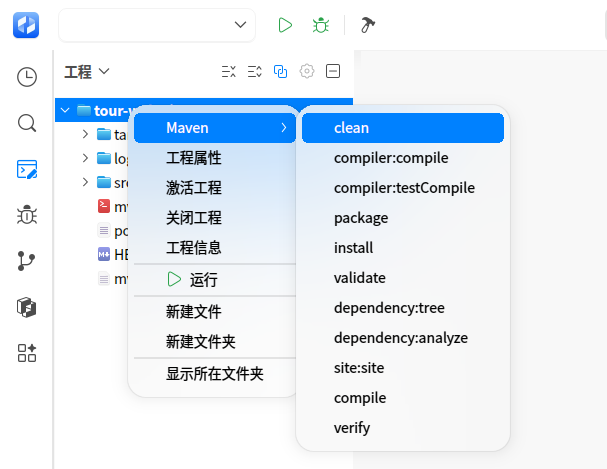Choose 显示所在文件夹 from context menu

click(215, 374)
